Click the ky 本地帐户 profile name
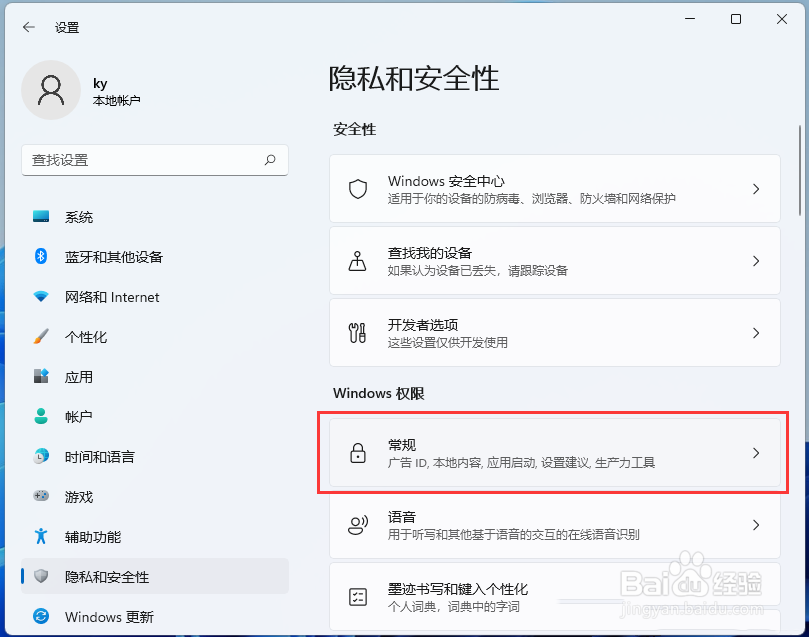The width and height of the screenshot is (809, 637). (x=117, y=91)
